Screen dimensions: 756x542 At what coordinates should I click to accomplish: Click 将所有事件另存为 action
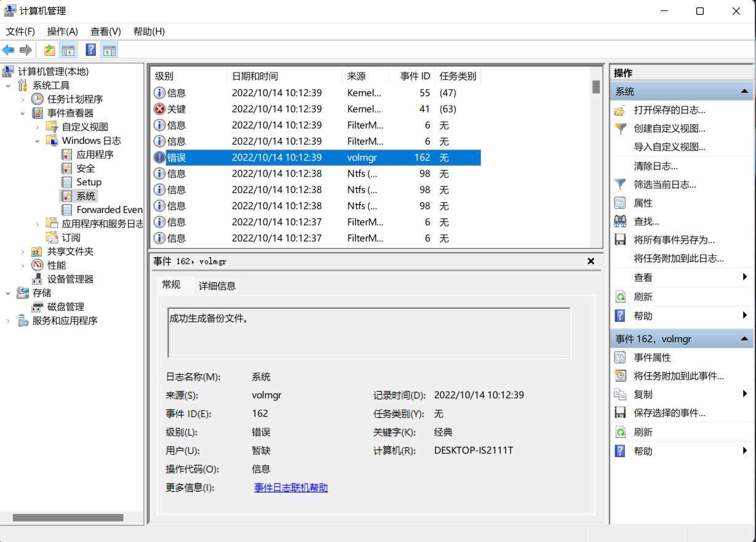tap(674, 240)
